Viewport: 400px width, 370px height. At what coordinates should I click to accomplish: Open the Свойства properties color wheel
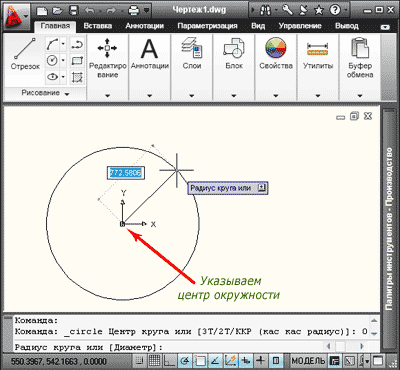tap(276, 48)
